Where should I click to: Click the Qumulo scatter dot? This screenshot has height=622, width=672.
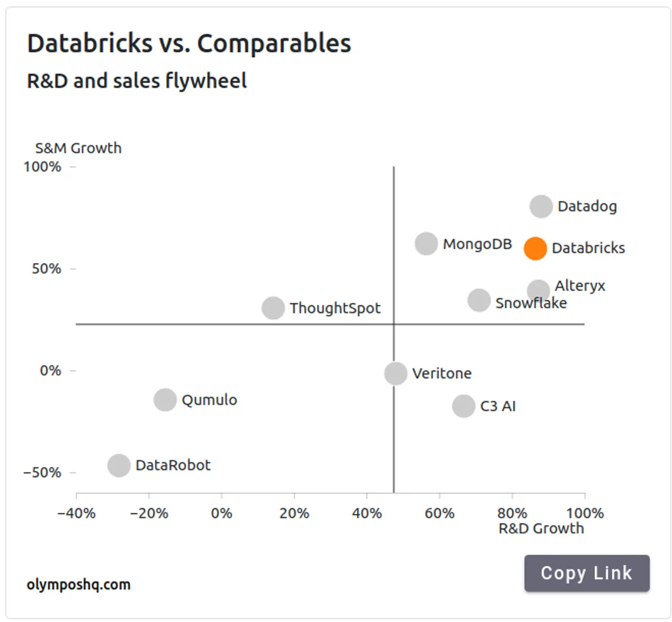pyautogui.click(x=165, y=400)
